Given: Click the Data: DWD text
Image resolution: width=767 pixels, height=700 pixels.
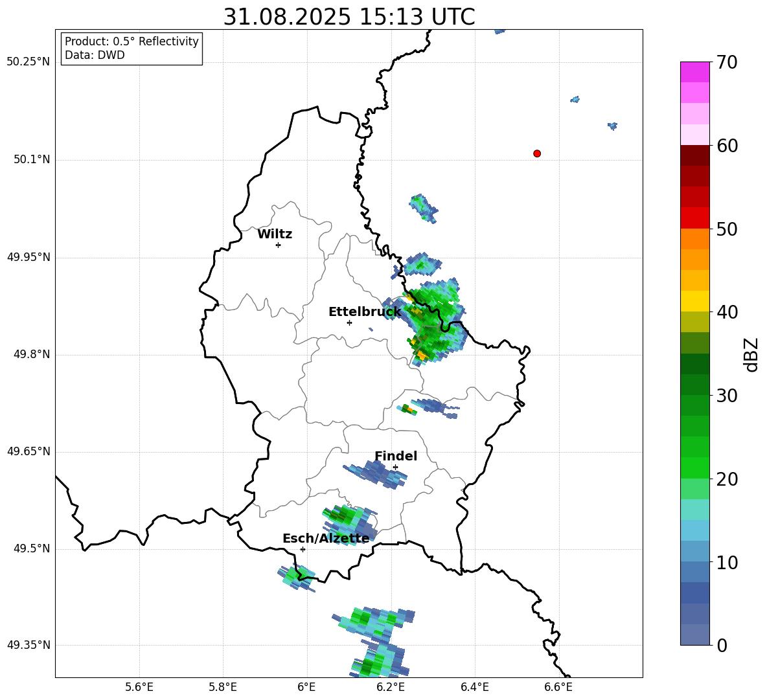Looking at the screenshot, I should click(x=95, y=55).
